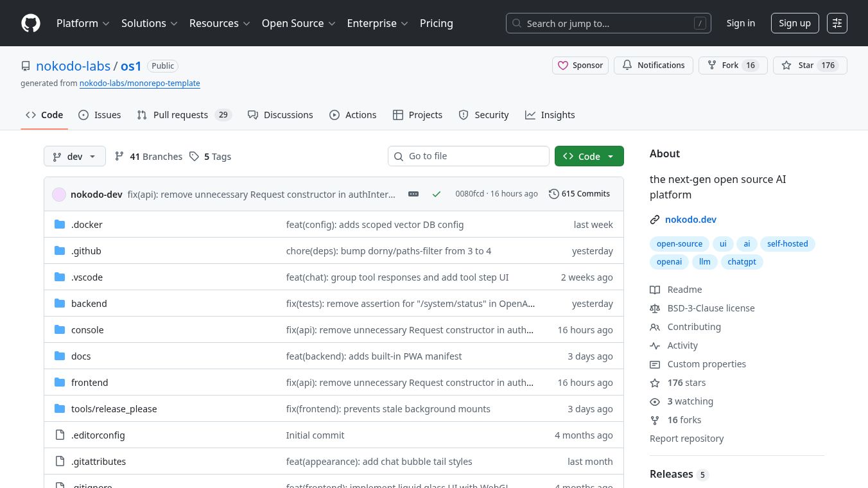Viewport: 868px width, 488px height.
Task: Open the appearance settings icon in header
Action: [x=837, y=23]
